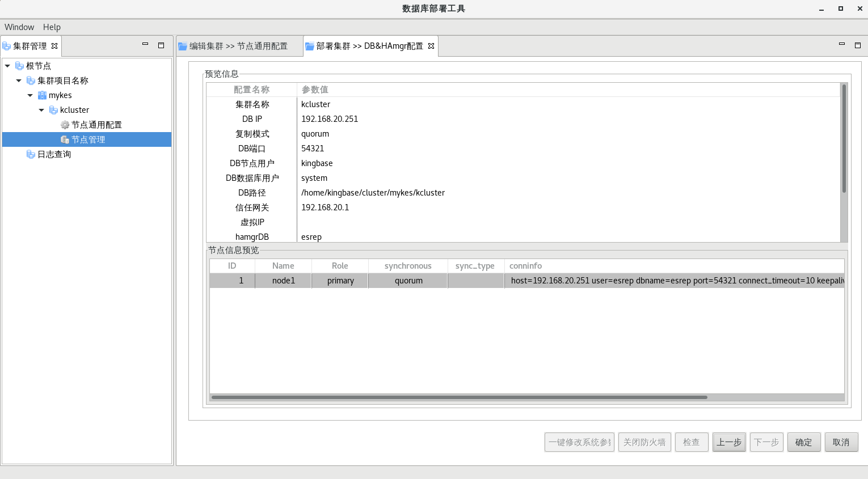Switch to 编辑集群 >> 节点通用配置 tab
The width and height of the screenshot is (868, 479).
(x=238, y=46)
